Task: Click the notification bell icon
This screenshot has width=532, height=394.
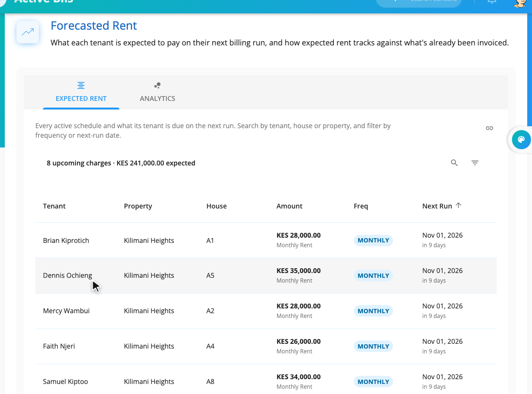Action: click(x=491, y=1)
